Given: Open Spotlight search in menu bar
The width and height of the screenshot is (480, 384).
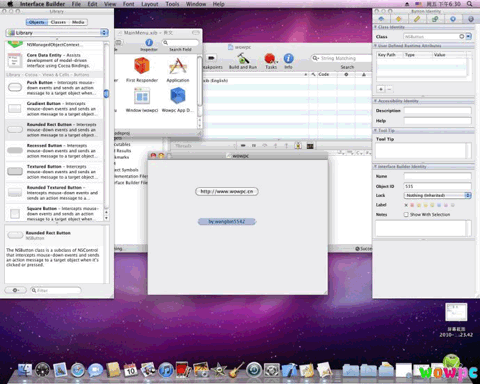Looking at the screenshot, I should click(x=469, y=4).
